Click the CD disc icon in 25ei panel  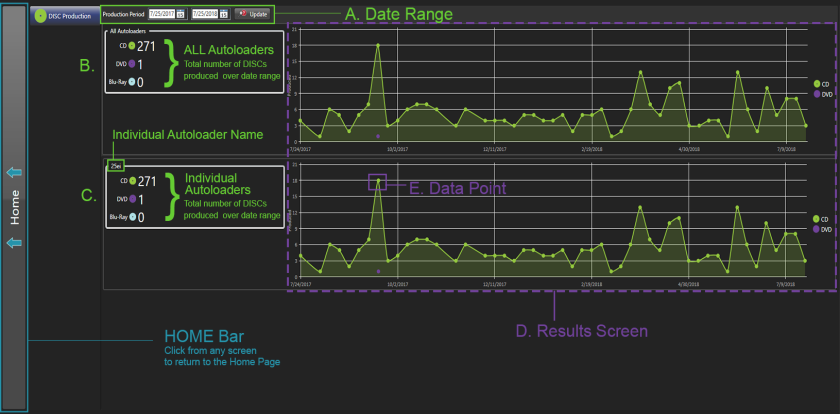[132, 181]
